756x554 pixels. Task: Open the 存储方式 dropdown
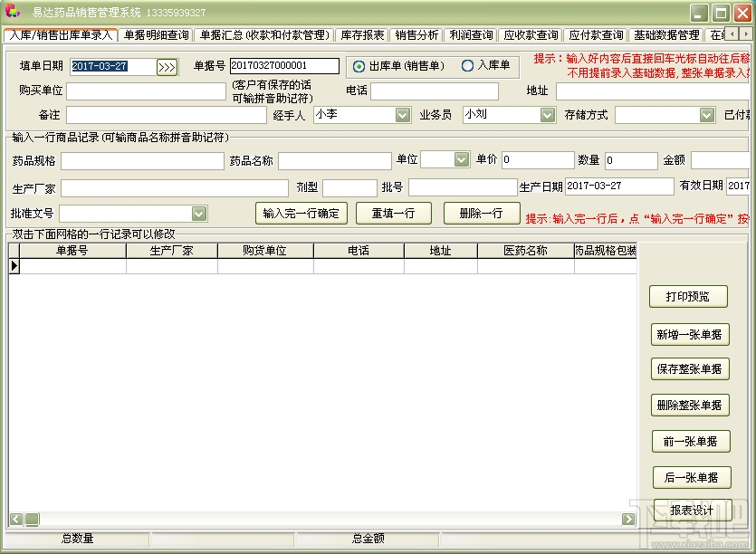(706, 115)
